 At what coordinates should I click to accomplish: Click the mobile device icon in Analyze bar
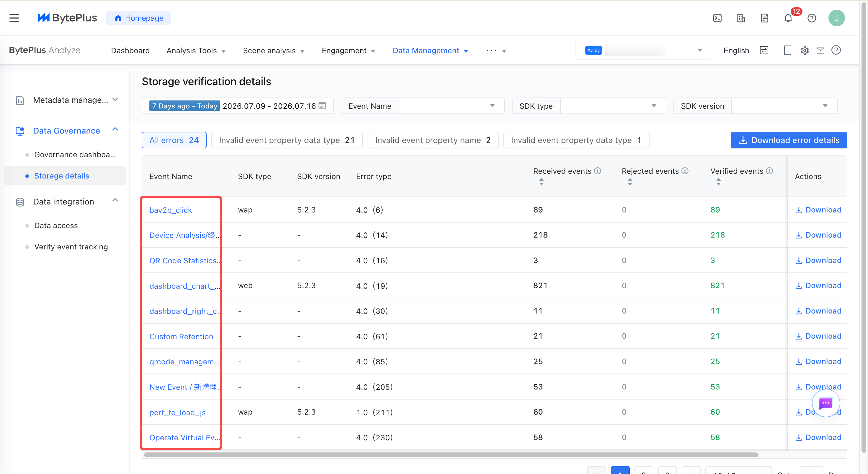pos(787,50)
